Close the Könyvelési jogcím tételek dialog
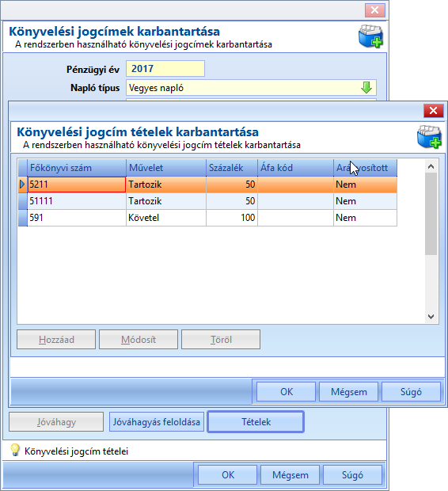The height and width of the screenshot is (491, 448). click(433, 111)
